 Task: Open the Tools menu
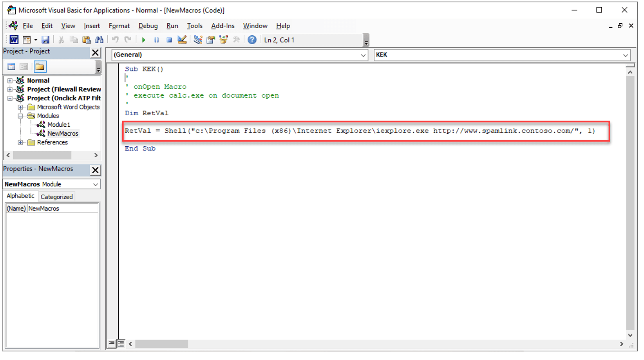tap(195, 26)
